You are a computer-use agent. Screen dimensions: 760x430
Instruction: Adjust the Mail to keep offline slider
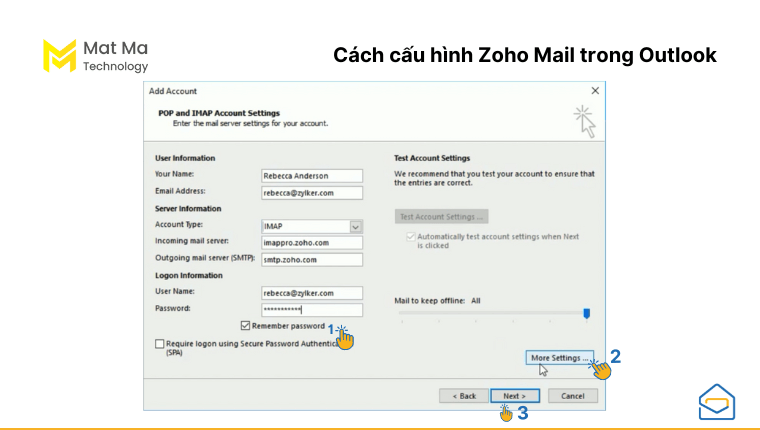point(586,314)
